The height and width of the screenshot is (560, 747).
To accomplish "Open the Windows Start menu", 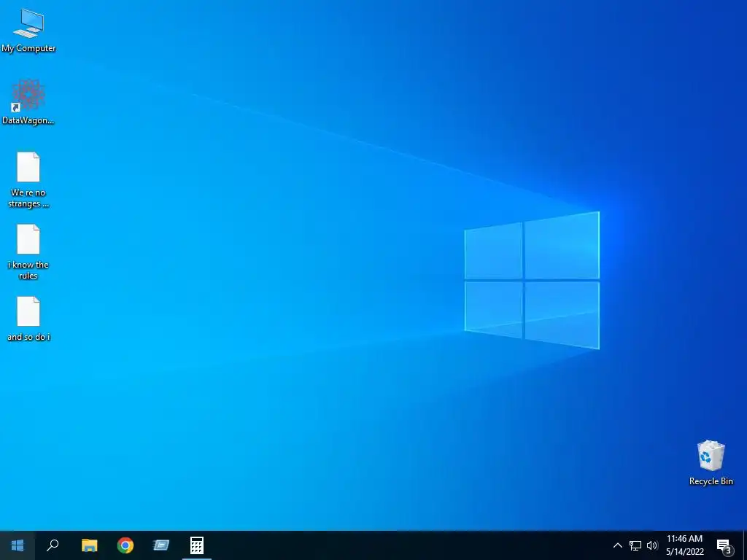I will (x=18, y=545).
